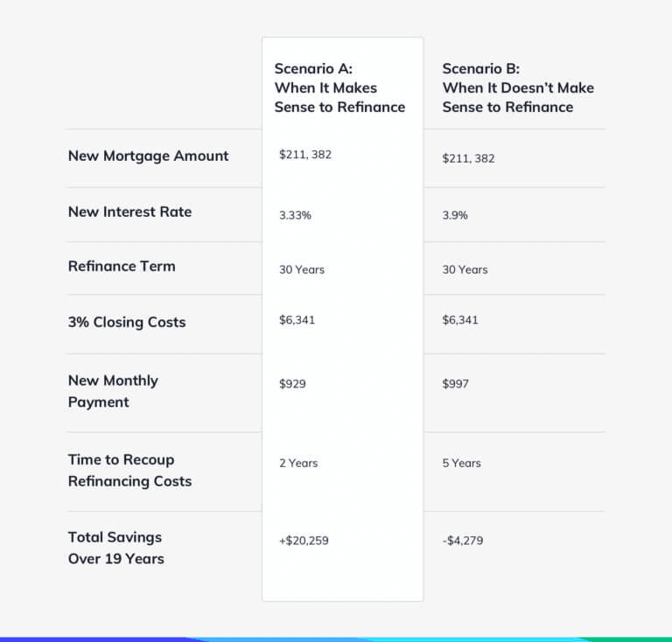Select the $929 monthly payment value

coord(292,384)
